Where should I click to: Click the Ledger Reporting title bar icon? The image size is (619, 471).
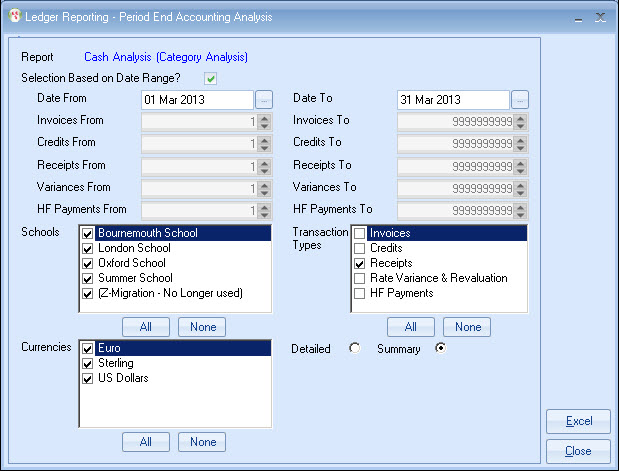tap(13, 16)
